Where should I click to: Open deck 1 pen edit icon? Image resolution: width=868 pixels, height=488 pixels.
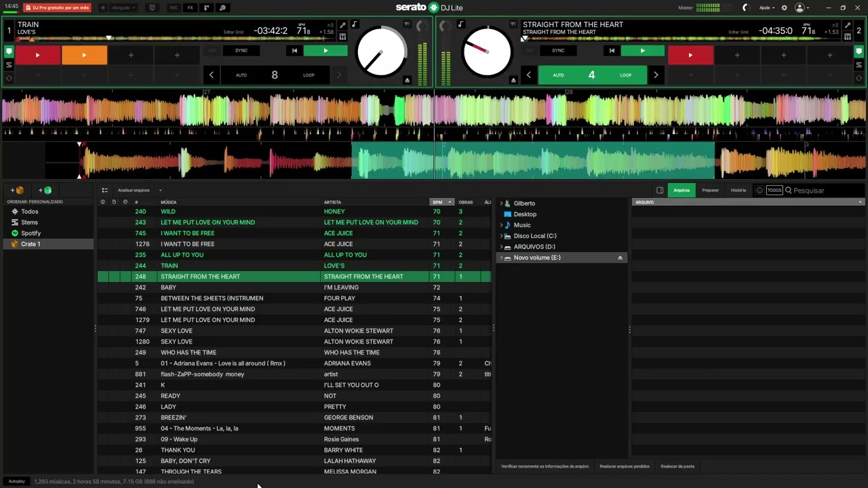click(x=342, y=26)
